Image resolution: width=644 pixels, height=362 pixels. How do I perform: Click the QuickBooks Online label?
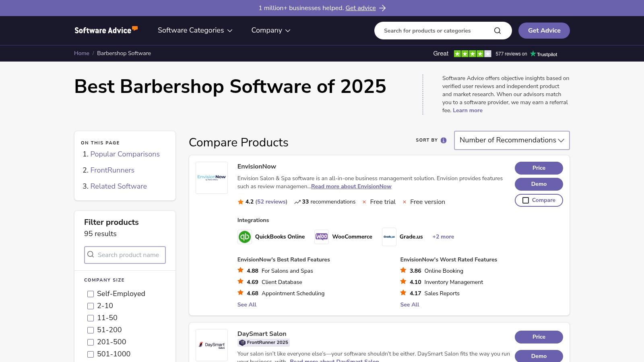click(280, 237)
